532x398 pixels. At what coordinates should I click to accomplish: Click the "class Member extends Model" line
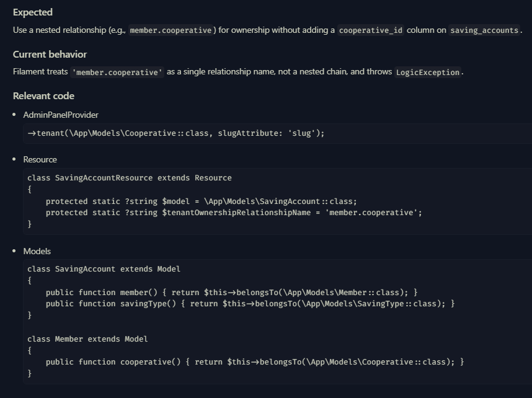point(87,339)
